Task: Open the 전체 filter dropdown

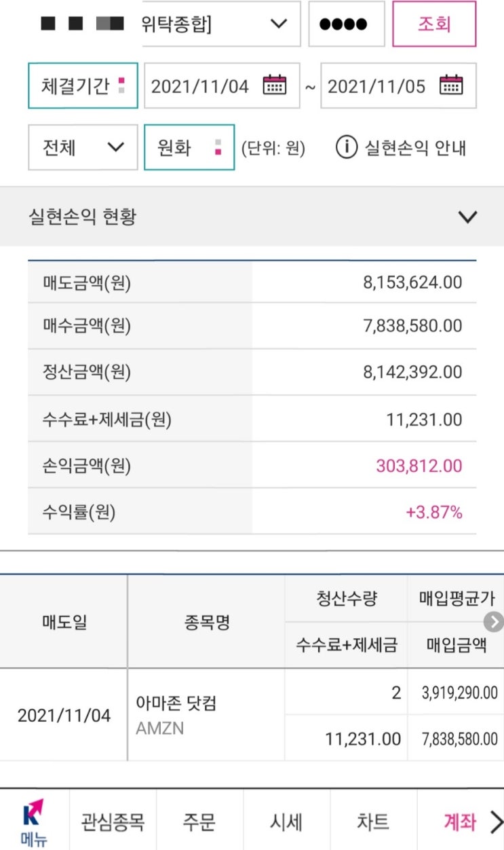Action: [83, 147]
